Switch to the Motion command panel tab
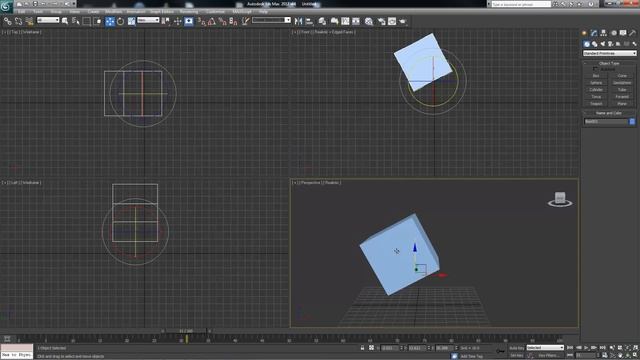This screenshot has width=640, height=360. (613, 33)
